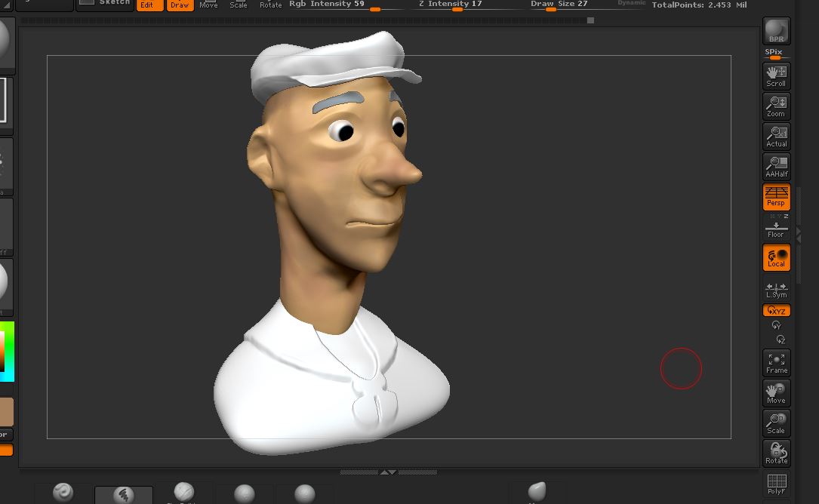Click the tan main color swatch
This screenshot has height=504, width=819.
pos(6,411)
